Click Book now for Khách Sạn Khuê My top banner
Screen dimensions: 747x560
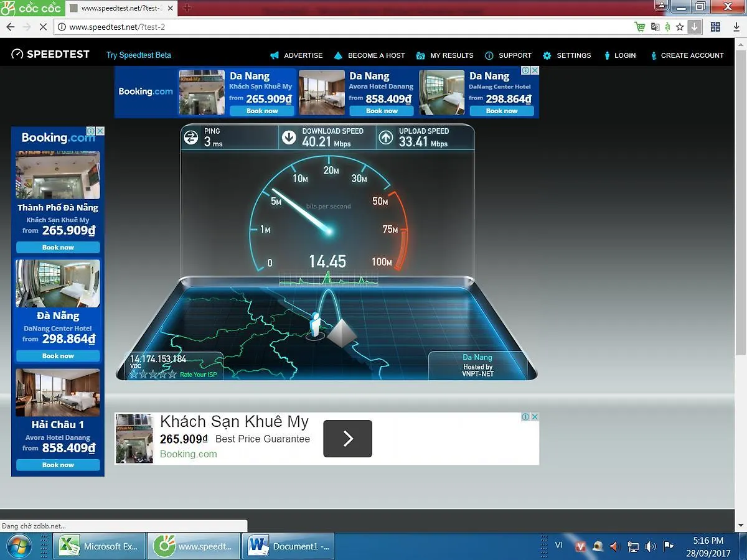(x=262, y=111)
